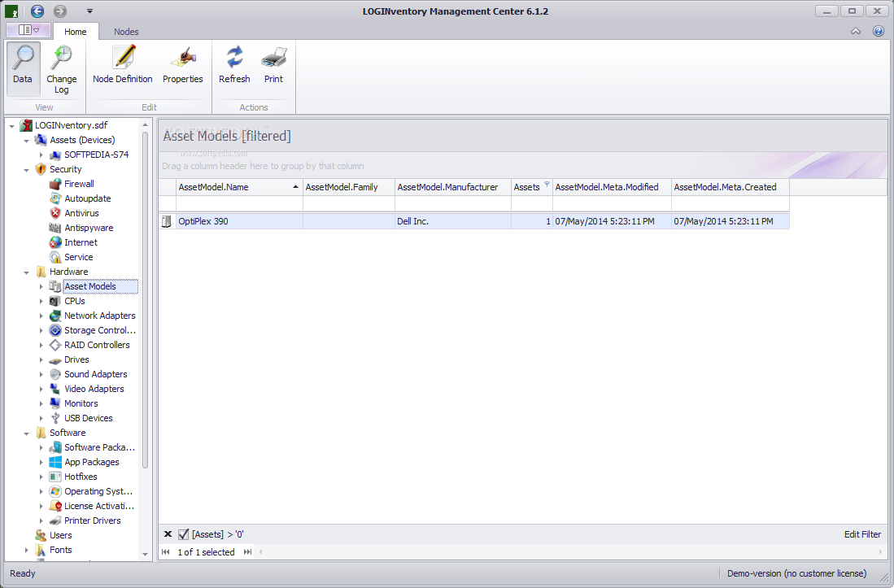The width and height of the screenshot is (894, 588).
Task: Open the application menu button
Action: 28,29
